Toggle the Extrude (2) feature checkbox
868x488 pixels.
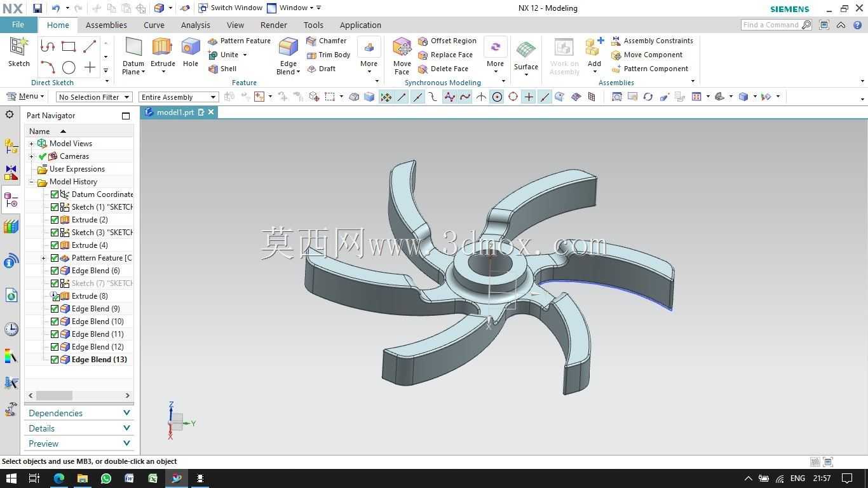coord(55,220)
